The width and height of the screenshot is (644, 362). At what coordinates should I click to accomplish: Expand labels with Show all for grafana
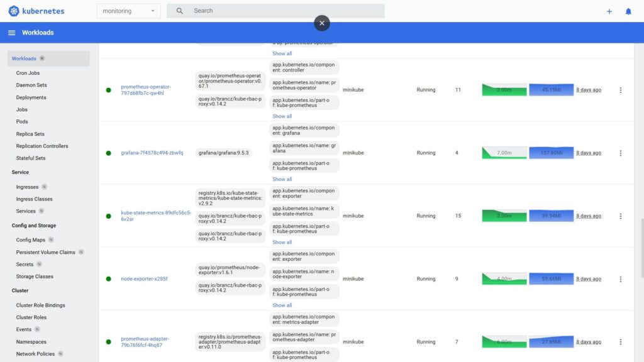(x=282, y=179)
